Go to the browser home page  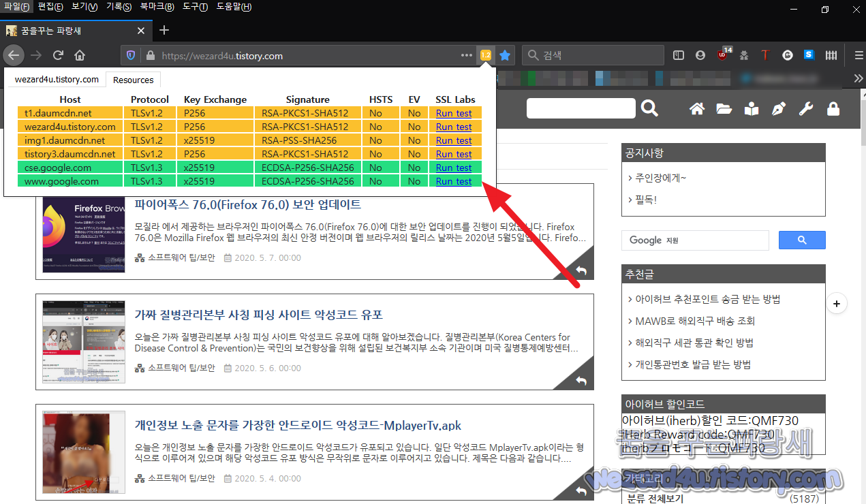[x=80, y=55]
